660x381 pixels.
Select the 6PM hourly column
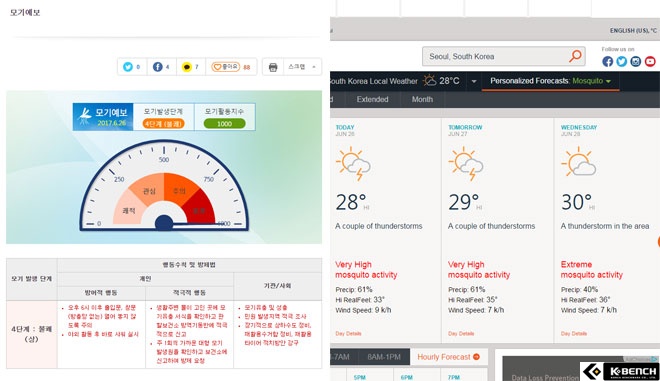point(407,377)
